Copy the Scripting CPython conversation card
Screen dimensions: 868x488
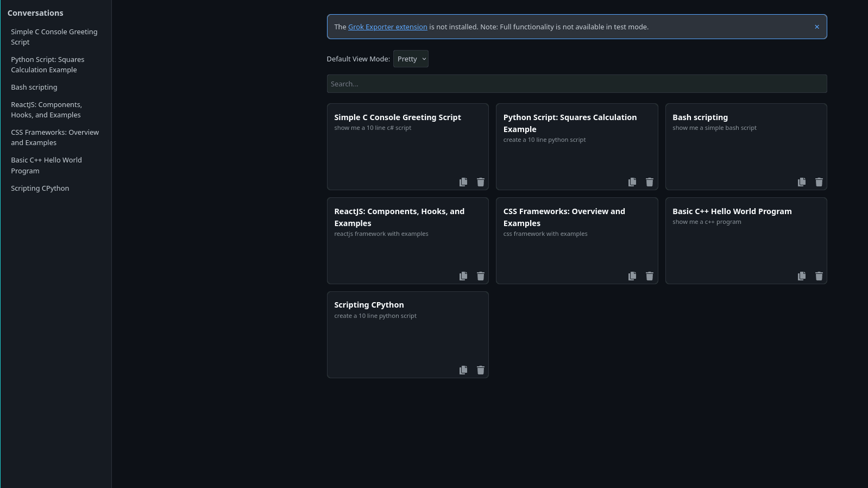463,370
